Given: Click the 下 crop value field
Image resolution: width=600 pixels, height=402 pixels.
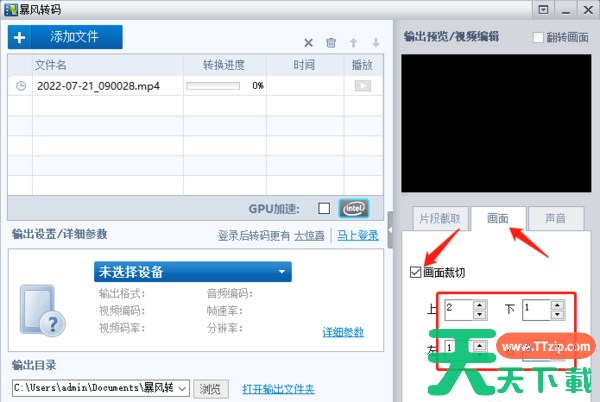Looking at the screenshot, I should (x=536, y=309).
